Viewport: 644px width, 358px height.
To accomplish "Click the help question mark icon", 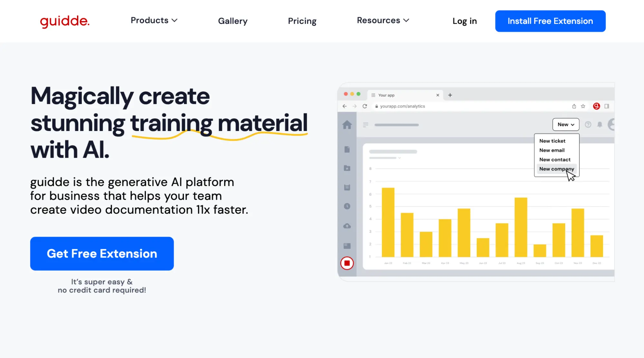I will (x=588, y=125).
